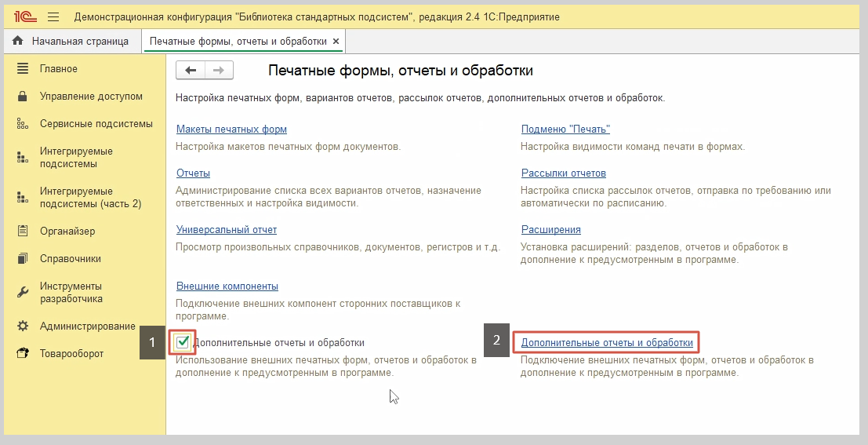868x445 pixels.
Task: Click the Справочники book icon
Action: pos(23,259)
